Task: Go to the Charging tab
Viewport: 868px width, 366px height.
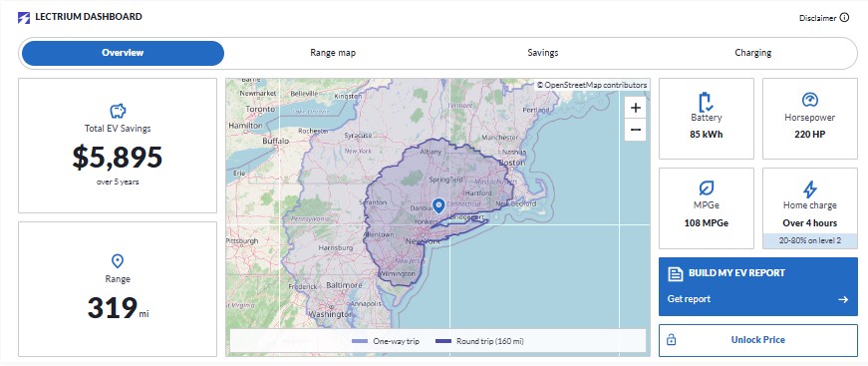Action: click(x=752, y=53)
